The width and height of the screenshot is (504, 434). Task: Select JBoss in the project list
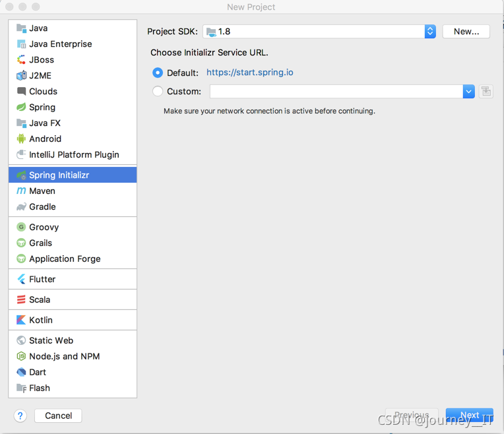73,60
